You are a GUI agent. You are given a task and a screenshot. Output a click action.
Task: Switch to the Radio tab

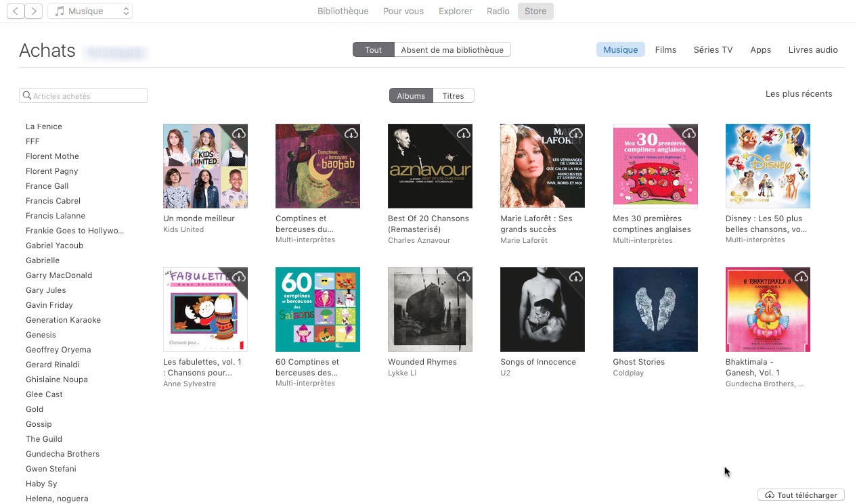tap(498, 11)
